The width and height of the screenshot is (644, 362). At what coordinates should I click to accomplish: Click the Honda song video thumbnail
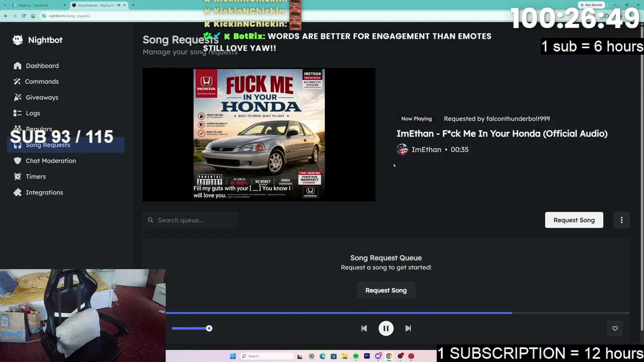click(x=259, y=135)
